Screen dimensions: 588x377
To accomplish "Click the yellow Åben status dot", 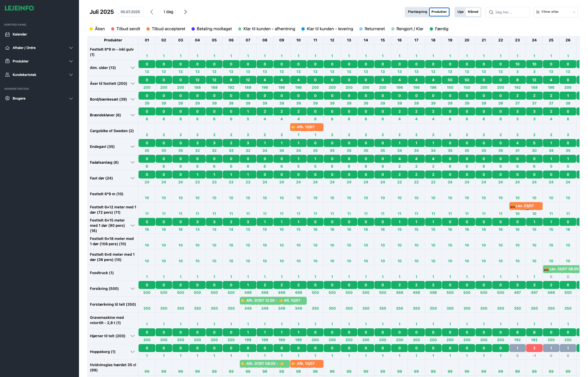I will [x=91, y=29].
